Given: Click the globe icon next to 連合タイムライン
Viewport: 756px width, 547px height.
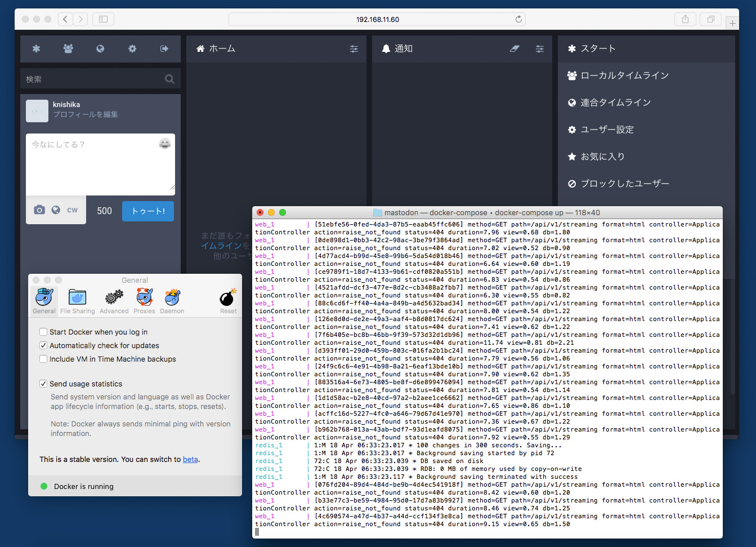Looking at the screenshot, I should [572, 102].
